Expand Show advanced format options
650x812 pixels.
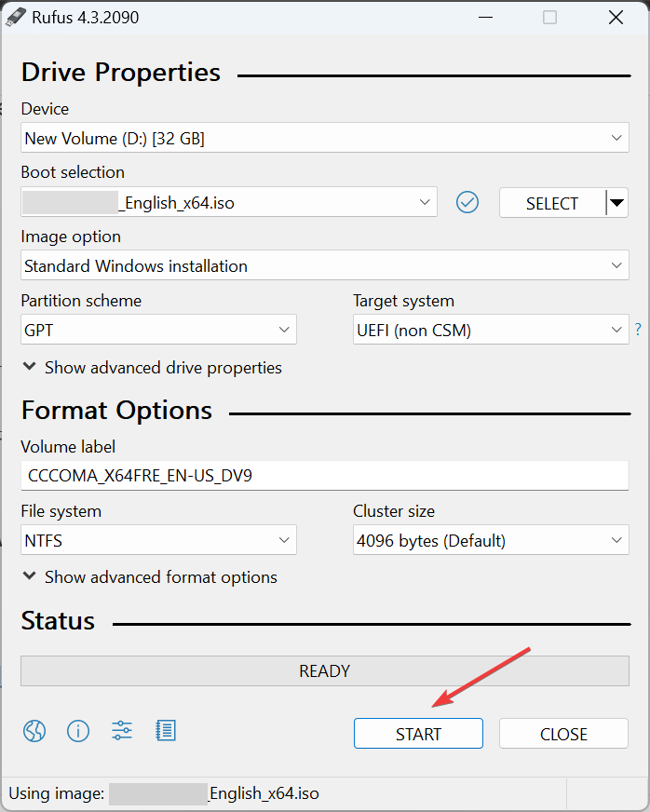[x=150, y=577]
